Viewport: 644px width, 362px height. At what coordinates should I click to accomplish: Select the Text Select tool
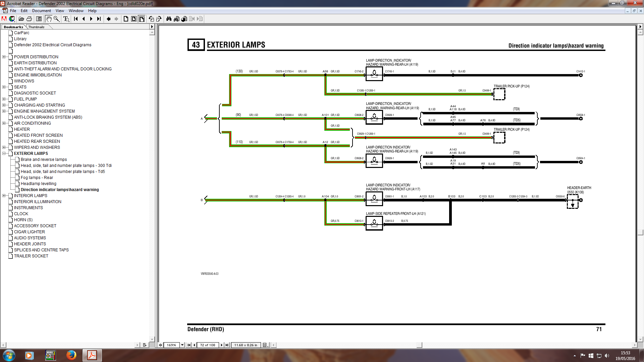[66, 19]
